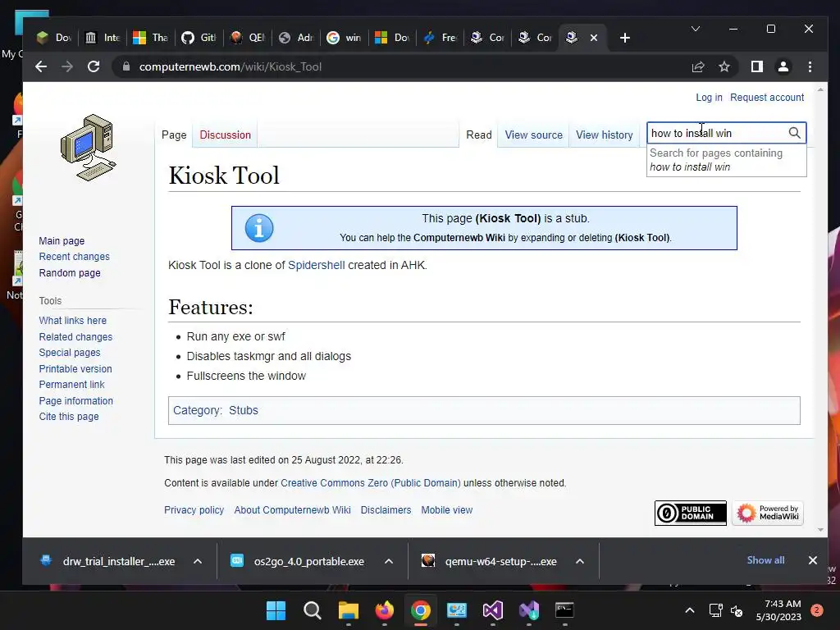Switch to the QEMU tab
Image resolution: width=840 pixels, height=630 pixels.
tap(247, 38)
